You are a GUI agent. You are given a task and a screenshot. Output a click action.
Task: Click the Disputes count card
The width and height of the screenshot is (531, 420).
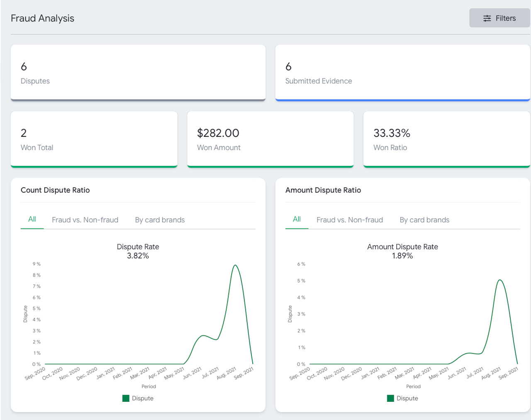pos(138,73)
